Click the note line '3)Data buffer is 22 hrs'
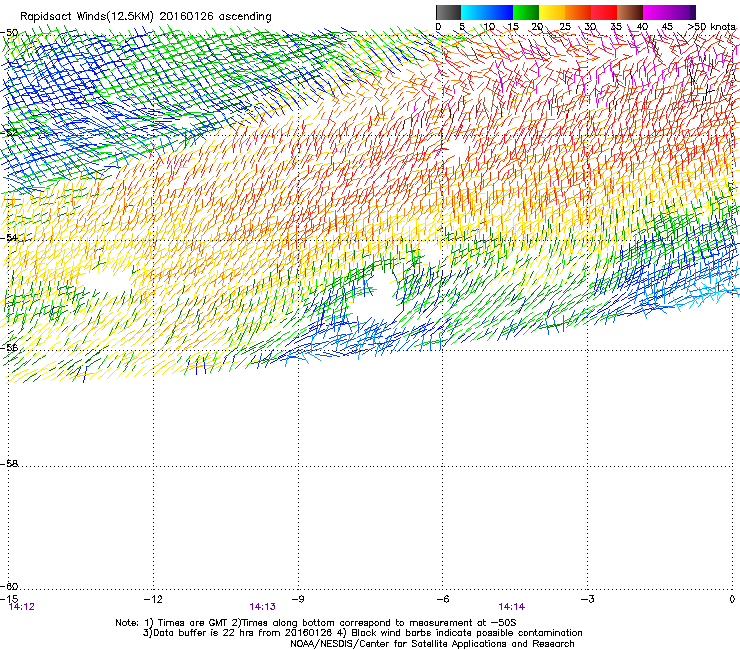The width and height of the screenshot is (740, 650). [x=362, y=633]
